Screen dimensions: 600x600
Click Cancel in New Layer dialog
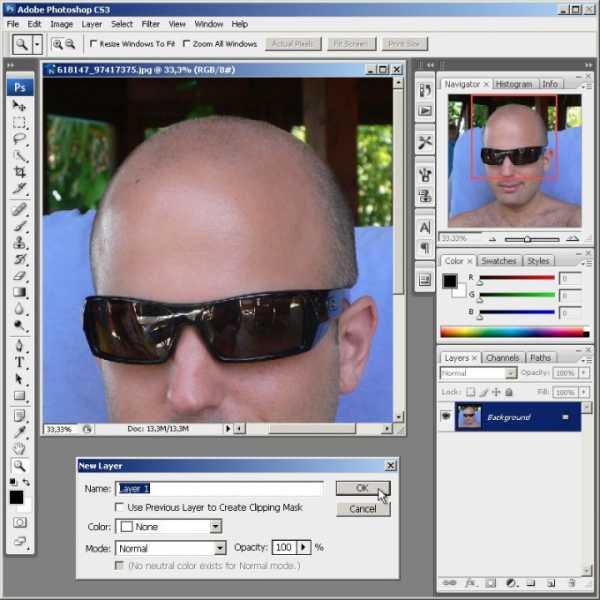click(363, 509)
